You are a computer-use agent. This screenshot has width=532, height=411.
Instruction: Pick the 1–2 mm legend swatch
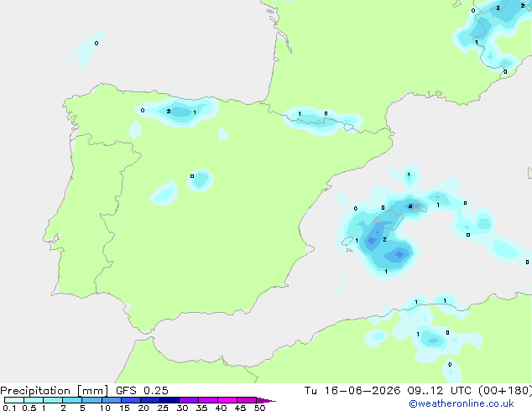coord(53,400)
